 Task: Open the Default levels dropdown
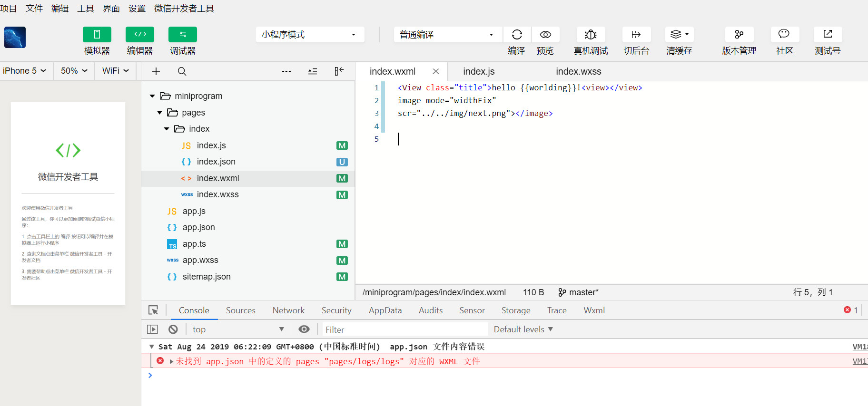point(523,329)
